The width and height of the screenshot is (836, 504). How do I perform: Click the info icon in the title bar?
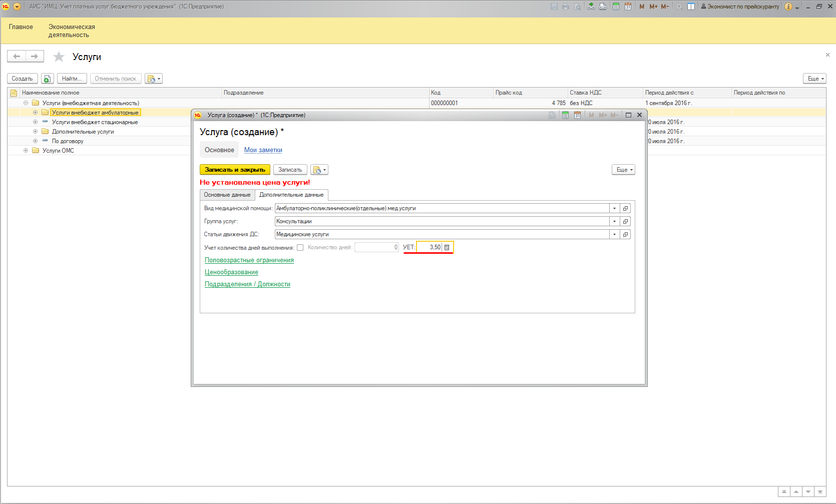[788, 7]
